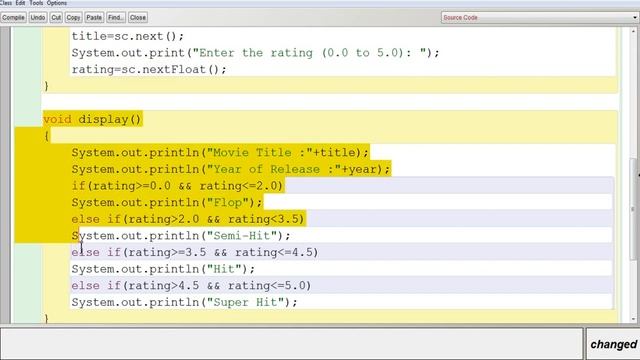The height and width of the screenshot is (360, 640).
Task: Open the Options menu
Action: 57,3
